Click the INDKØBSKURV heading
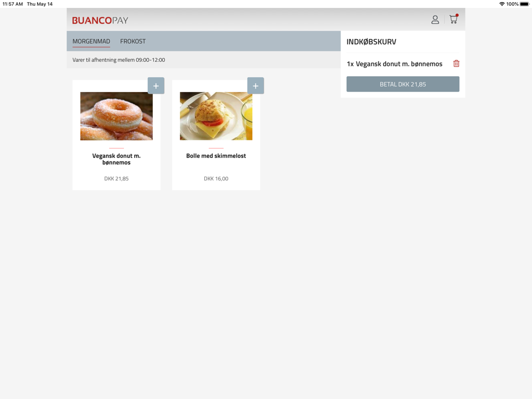Screen dimensions: 532x399 coord(371,41)
